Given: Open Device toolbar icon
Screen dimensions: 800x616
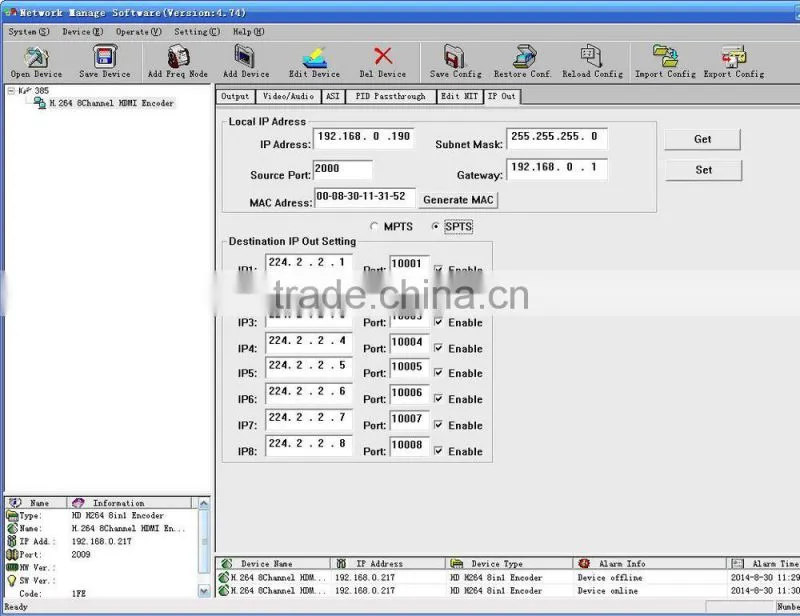Looking at the screenshot, I should [36, 62].
